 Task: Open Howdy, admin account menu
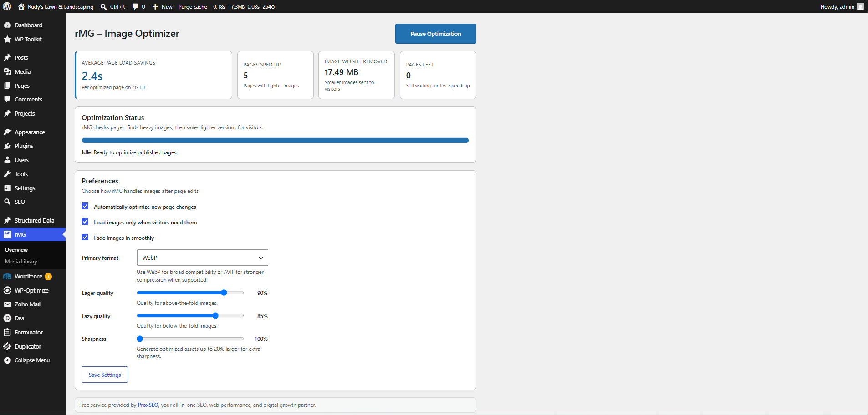click(x=842, y=6)
